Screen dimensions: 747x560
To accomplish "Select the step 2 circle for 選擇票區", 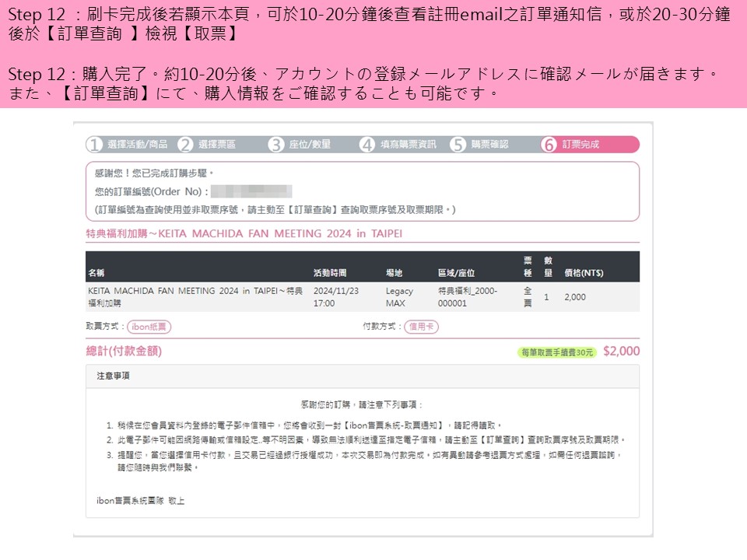I will coord(185,145).
